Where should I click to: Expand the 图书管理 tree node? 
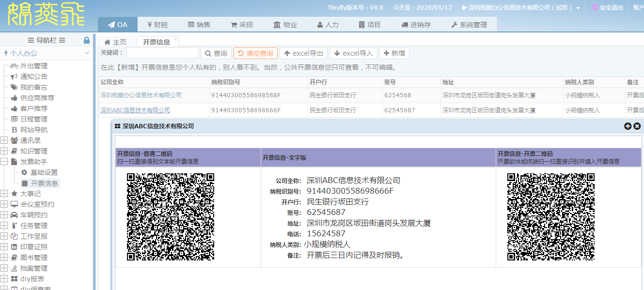(4, 258)
